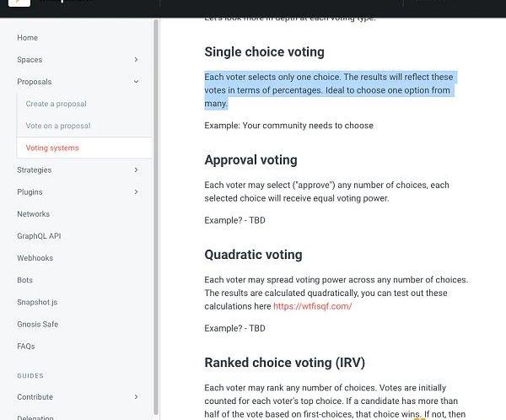Expand the Spaces section chevron

(x=137, y=60)
